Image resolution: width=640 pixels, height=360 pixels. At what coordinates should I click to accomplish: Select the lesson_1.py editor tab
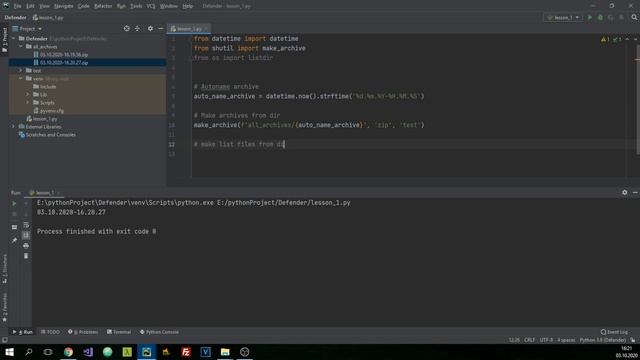pyautogui.click(x=189, y=29)
